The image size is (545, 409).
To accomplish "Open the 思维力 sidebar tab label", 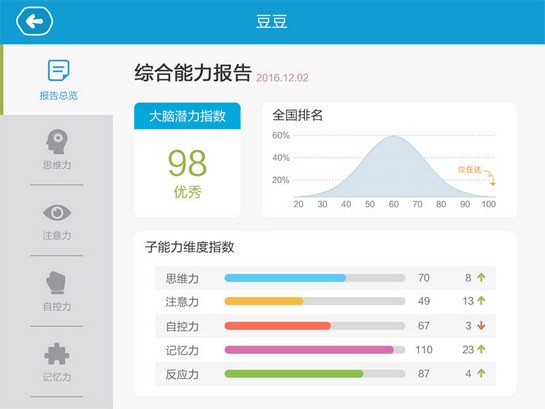I will (57, 165).
